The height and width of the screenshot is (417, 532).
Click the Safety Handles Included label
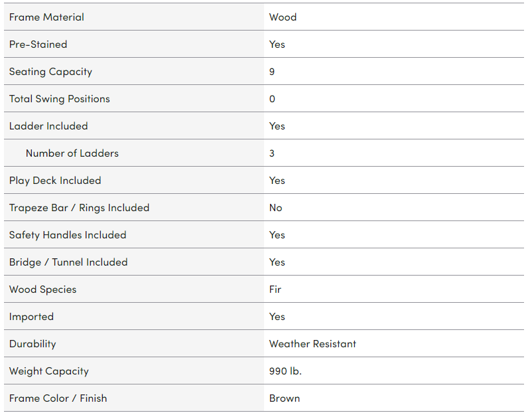[68, 235]
